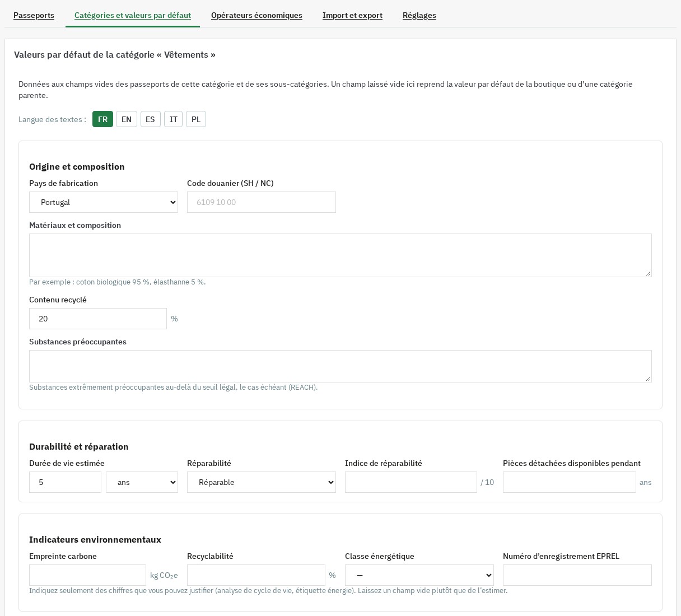
Task: Click the hint 'Par exemple : coton biologique 95 %'
Action: pyautogui.click(x=118, y=282)
